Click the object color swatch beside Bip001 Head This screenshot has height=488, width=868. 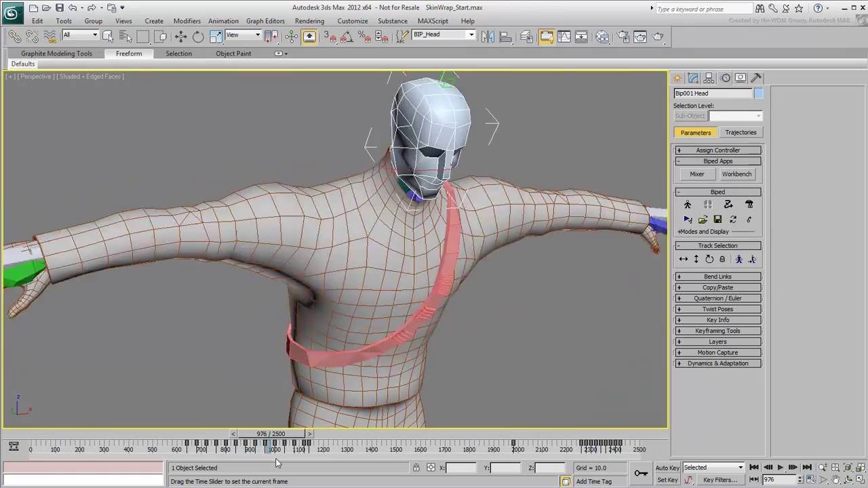[758, 94]
